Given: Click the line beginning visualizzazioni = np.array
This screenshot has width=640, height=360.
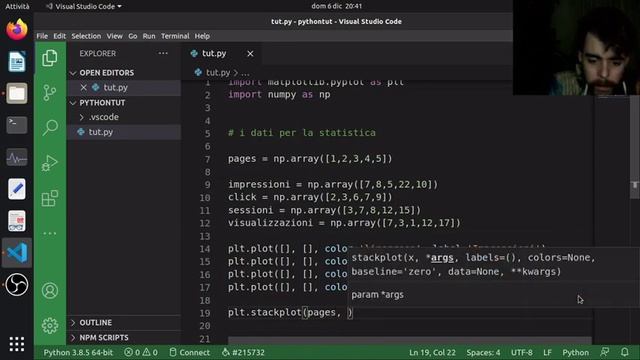Looking at the screenshot, I should [x=344, y=223].
